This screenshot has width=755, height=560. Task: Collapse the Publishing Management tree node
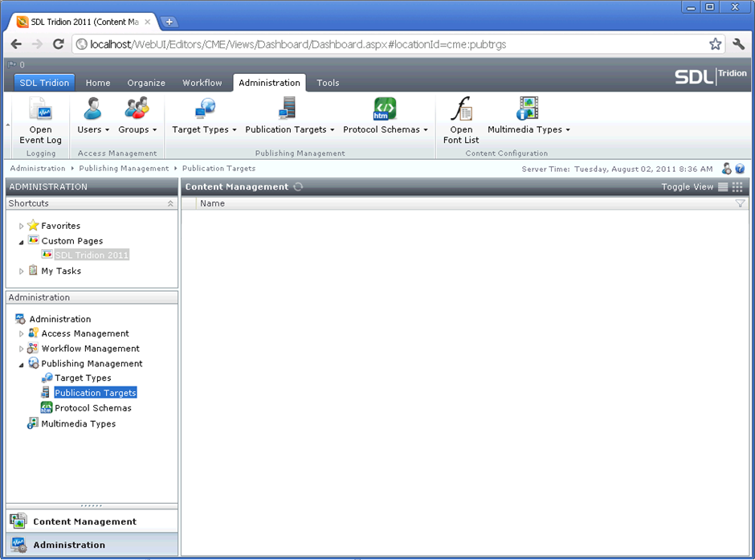pos(22,364)
